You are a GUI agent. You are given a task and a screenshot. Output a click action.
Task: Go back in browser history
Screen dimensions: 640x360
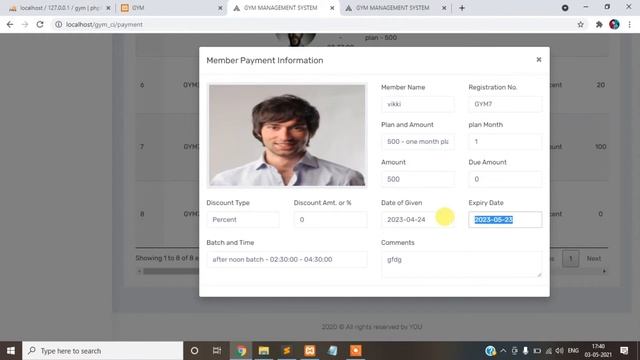click(10, 24)
